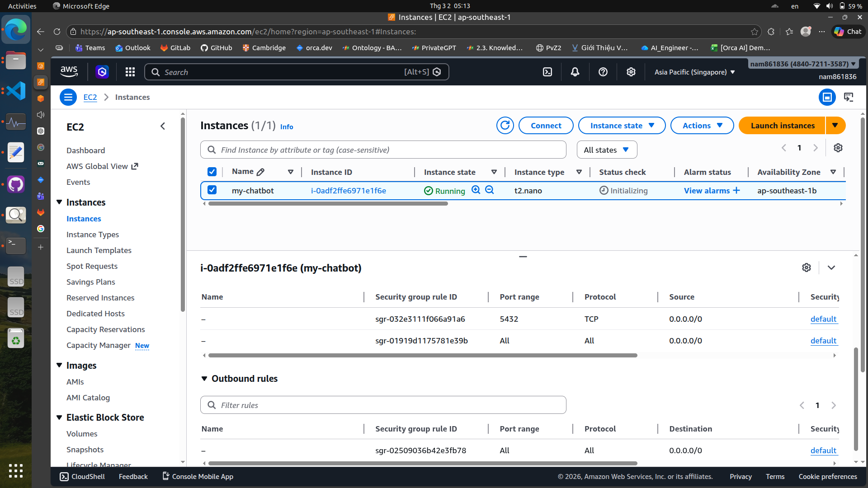Toggle the select-all instances checkbox
The width and height of the screenshot is (868, 488).
click(212, 172)
